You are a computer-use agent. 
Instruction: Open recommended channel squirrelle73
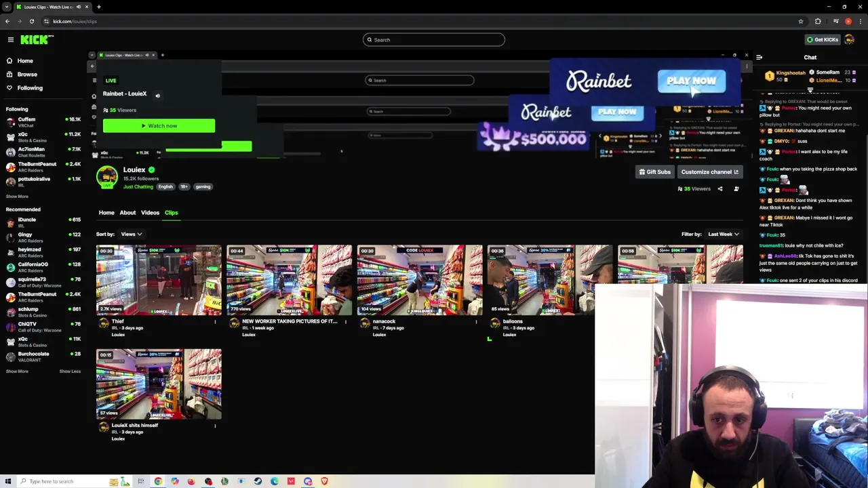tap(43, 282)
